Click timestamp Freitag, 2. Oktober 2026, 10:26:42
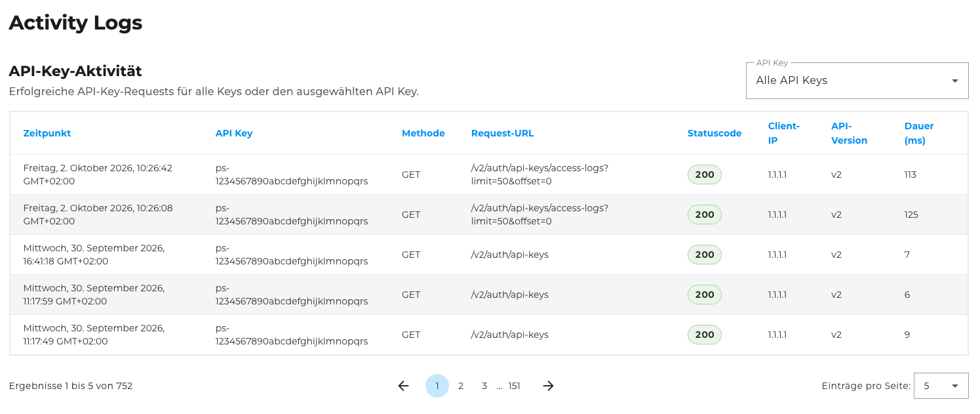980x414 pixels. point(98,175)
